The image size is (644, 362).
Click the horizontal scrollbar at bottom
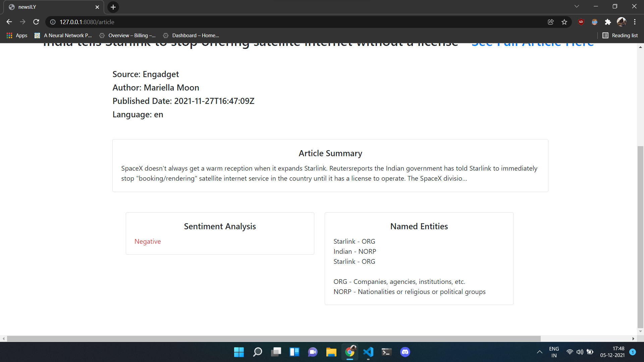[x=273, y=339]
